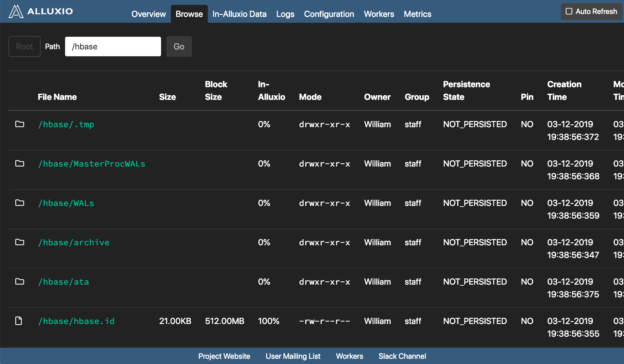Select creation time 19:38:56:372 cell
Image resolution: width=624 pixels, height=364 pixels.
tap(573, 130)
